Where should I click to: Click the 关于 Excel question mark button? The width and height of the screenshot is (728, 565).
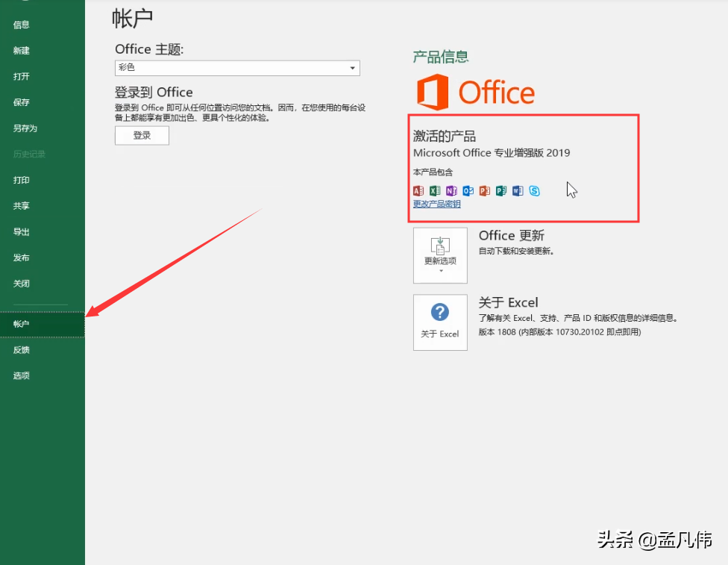tap(440, 322)
